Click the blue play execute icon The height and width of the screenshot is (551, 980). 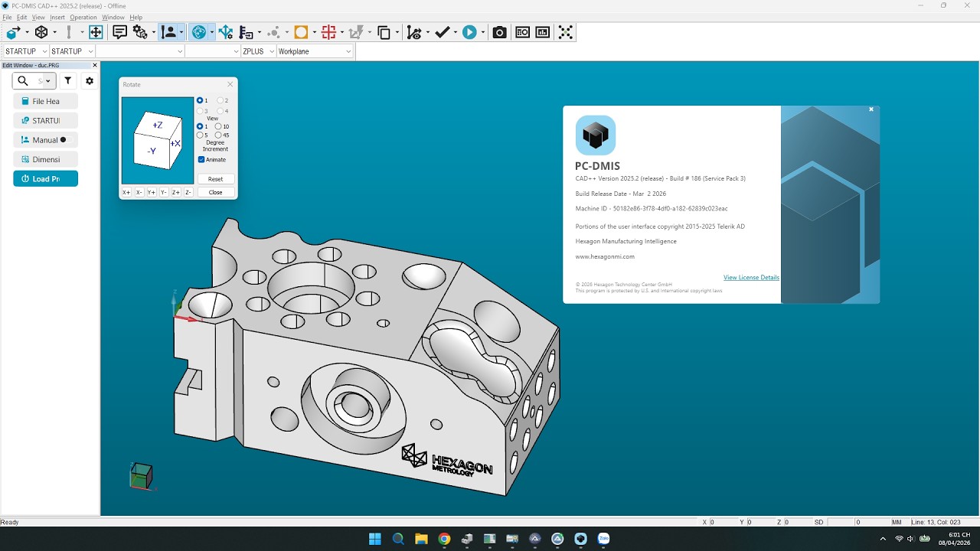coord(469,32)
